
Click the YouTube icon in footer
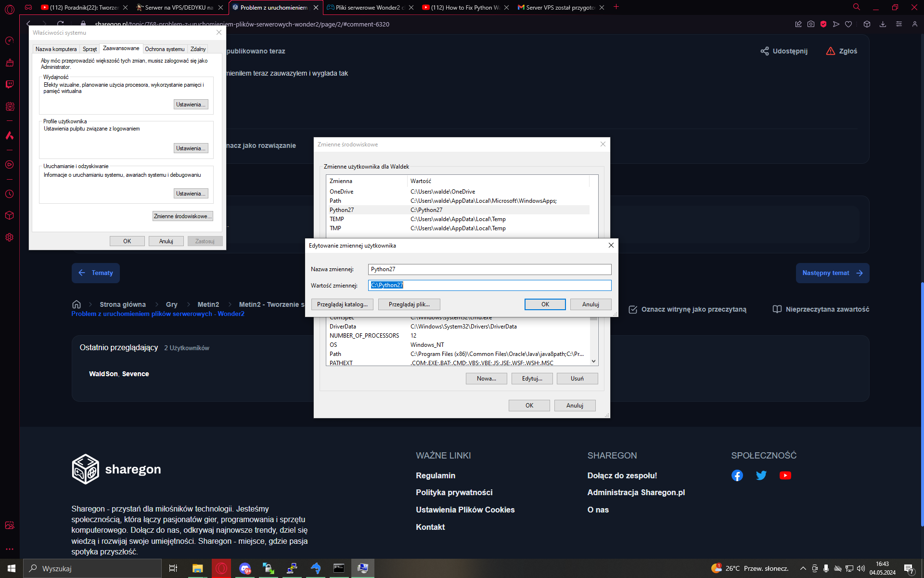(x=785, y=475)
